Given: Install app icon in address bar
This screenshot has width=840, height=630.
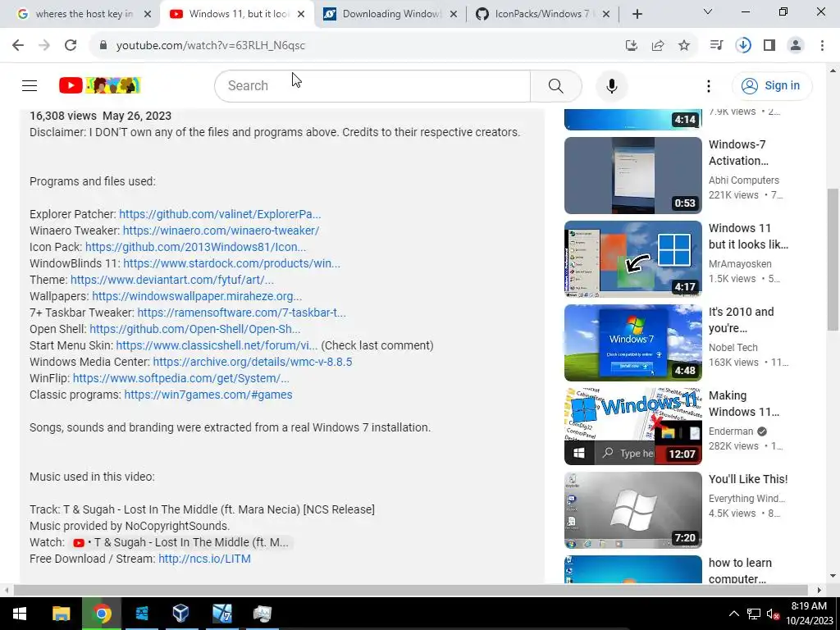Looking at the screenshot, I should (x=632, y=46).
